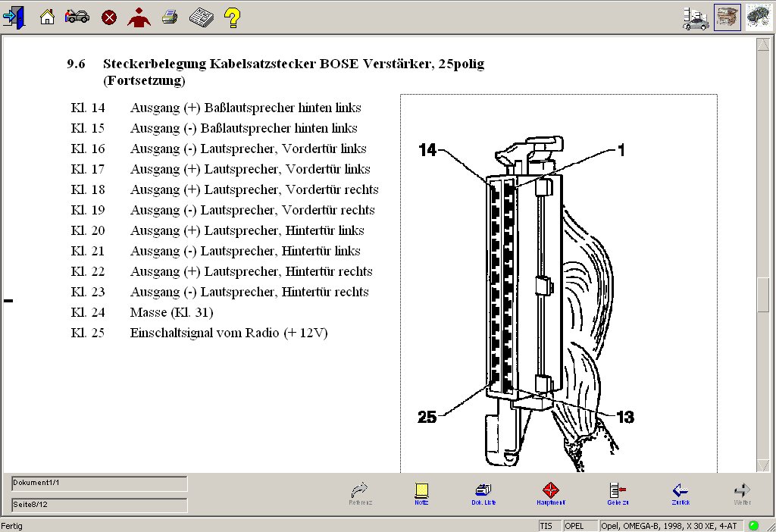Viewport: 776px width, 532px height.
Task: Open the newspaper news icon
Action: click(x=200, y=17)
